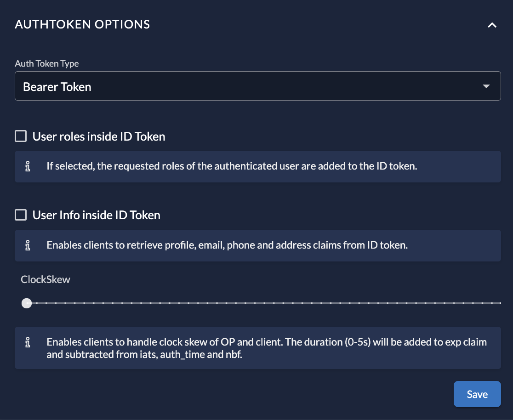Click the middle of the ClockSkew slider track
Screen dimensions: 513x420
pyautogui.click(x=264, y=303)
